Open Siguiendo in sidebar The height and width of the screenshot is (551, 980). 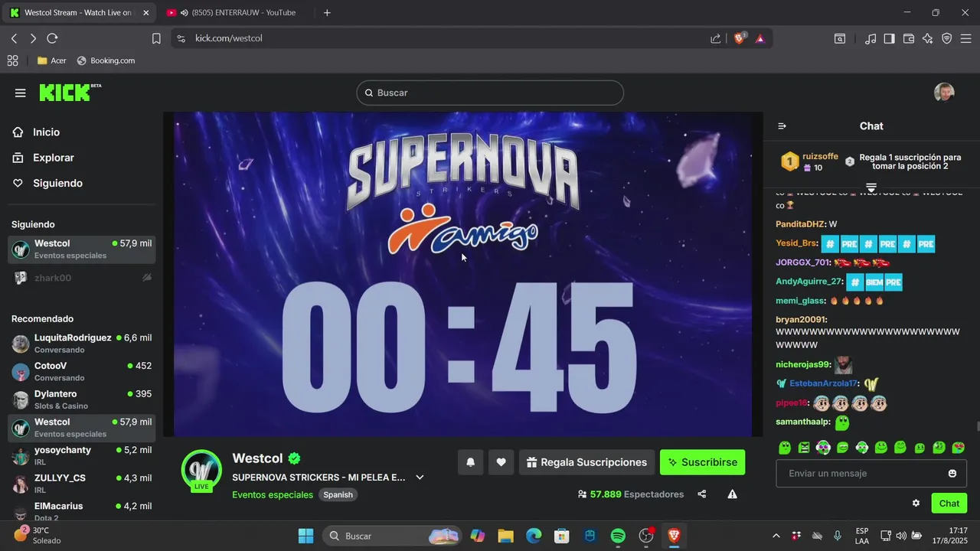coord(47,183)
